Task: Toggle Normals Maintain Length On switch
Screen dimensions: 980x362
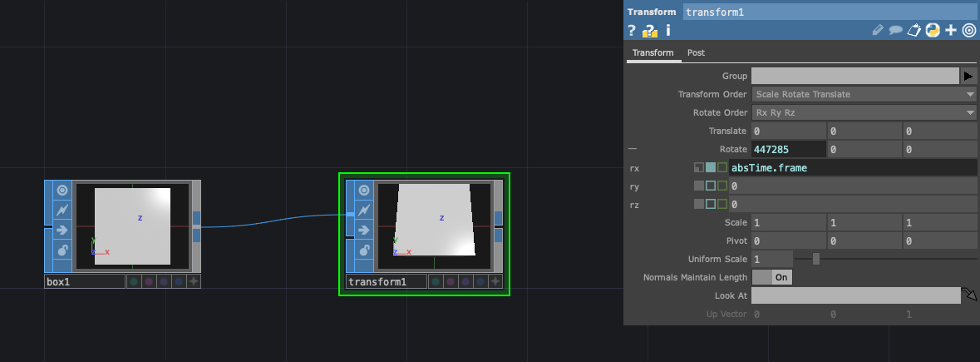Action: (772, 277)
